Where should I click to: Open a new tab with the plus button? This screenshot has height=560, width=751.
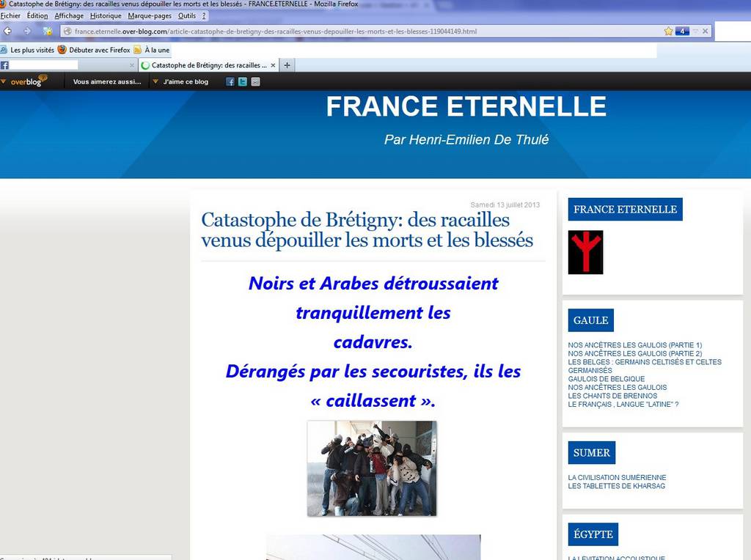coord(287,65)
